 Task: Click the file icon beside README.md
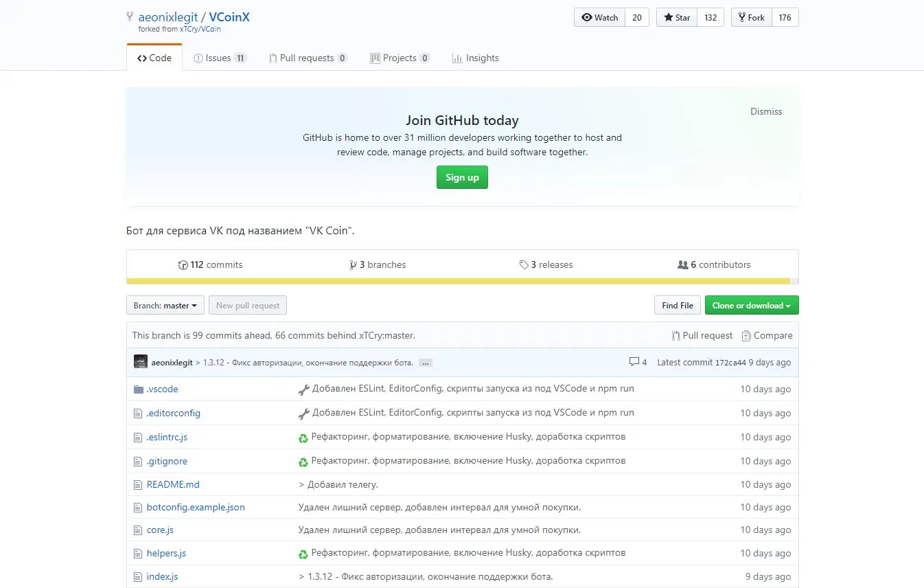[x=137, y=485]
